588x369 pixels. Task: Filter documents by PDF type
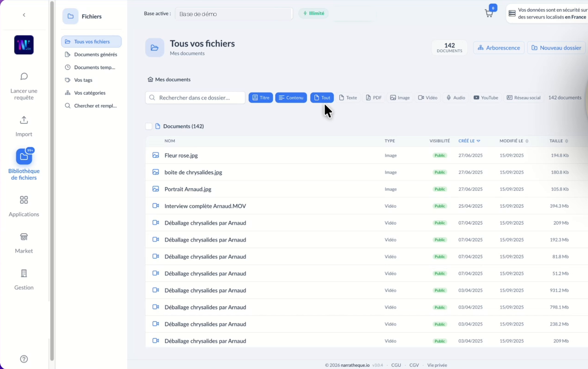(374, 98)
